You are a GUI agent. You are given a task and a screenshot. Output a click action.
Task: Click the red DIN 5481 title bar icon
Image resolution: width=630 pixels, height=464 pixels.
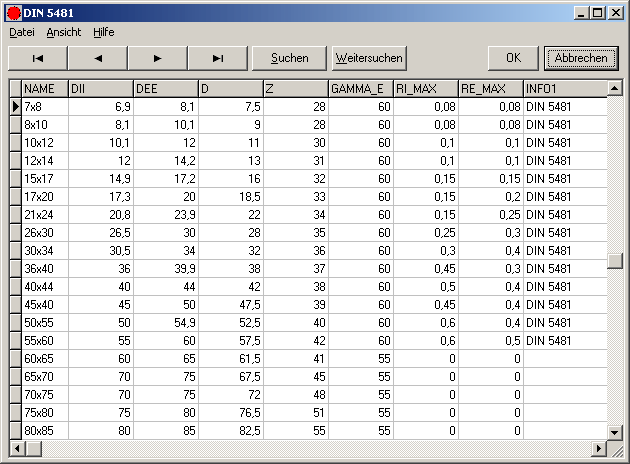[x=13, y=12]
